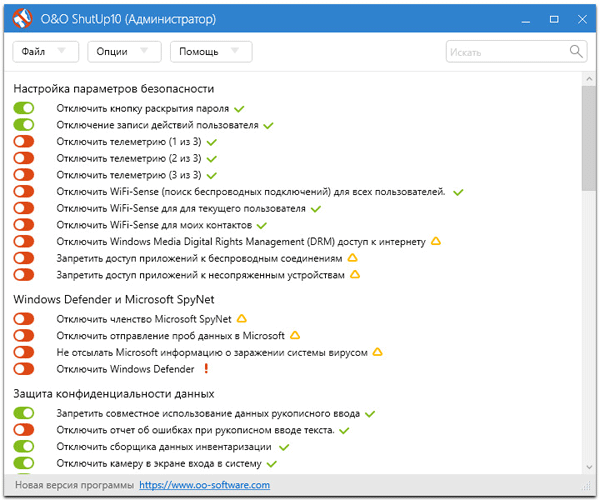Enable 'Отключить отчет об ошибках при рукописном вводе' switch

(24, 430)
